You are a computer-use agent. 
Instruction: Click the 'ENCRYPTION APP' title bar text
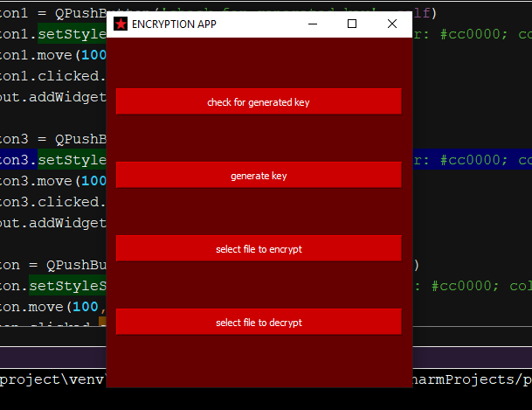click(174, 24)
